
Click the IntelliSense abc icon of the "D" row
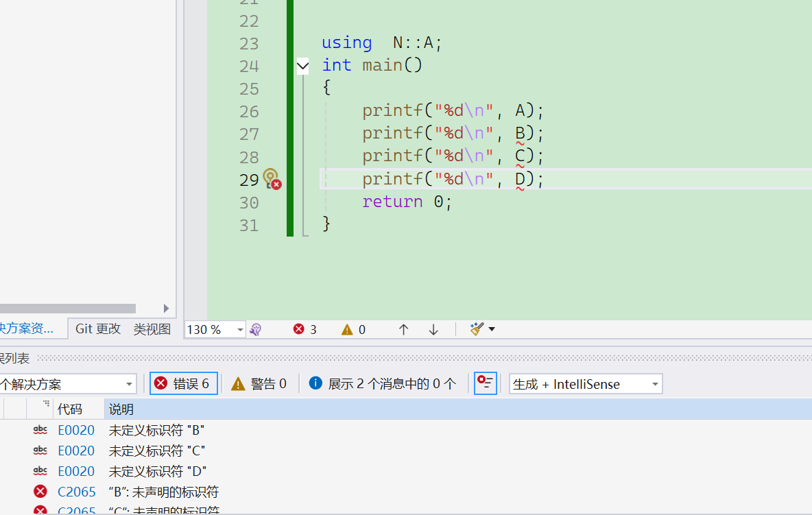click(x=40, y=472)
